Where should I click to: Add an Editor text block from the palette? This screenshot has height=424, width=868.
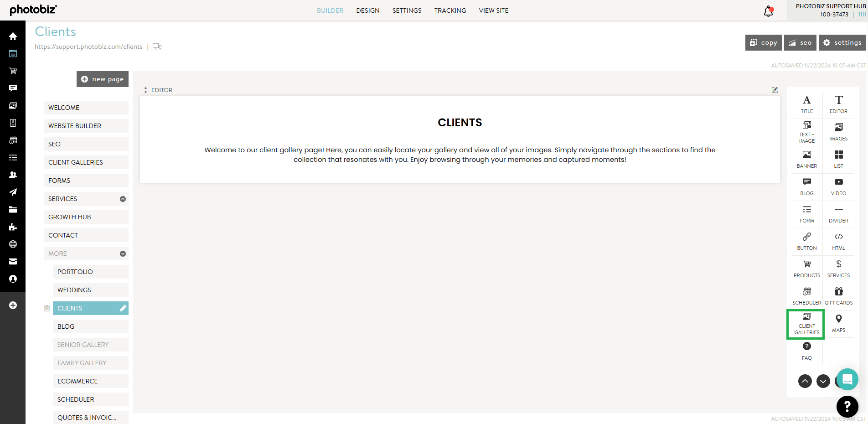(838, 104)
